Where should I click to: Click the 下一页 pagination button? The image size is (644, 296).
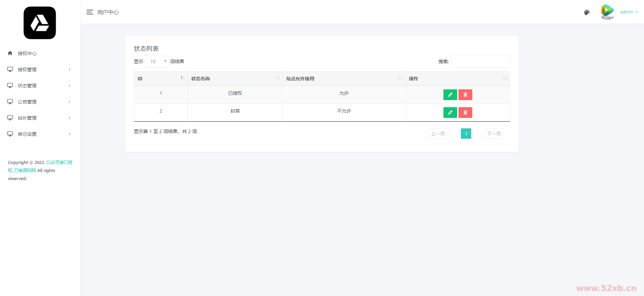(x=494, y=134)
